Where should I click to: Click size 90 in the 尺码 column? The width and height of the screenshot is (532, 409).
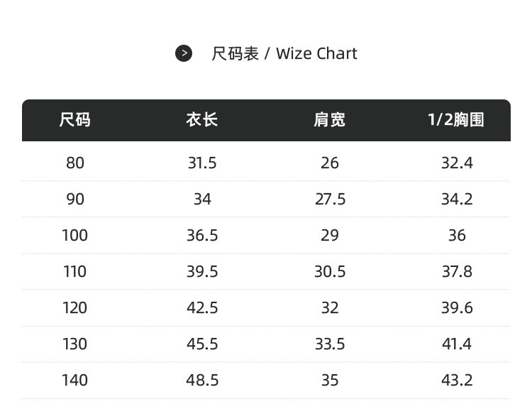(75, 200)
